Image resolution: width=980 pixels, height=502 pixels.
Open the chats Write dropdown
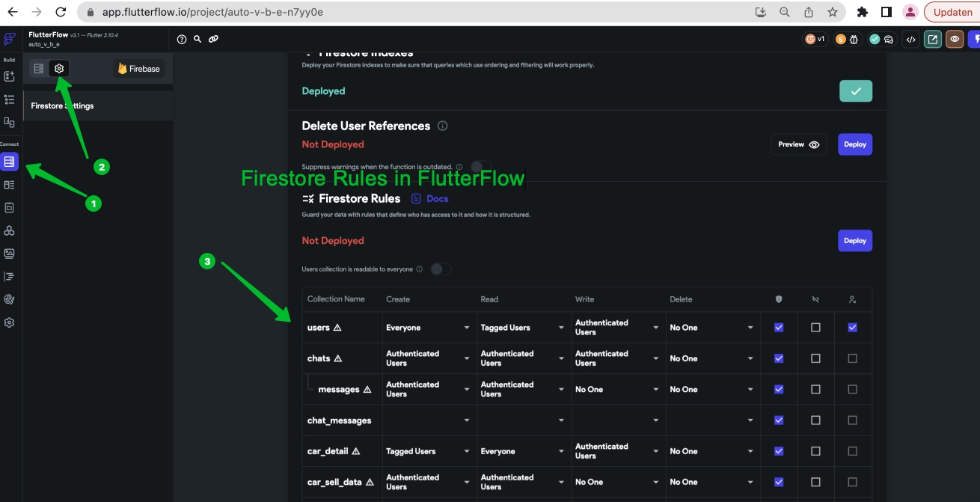point(618,358)
